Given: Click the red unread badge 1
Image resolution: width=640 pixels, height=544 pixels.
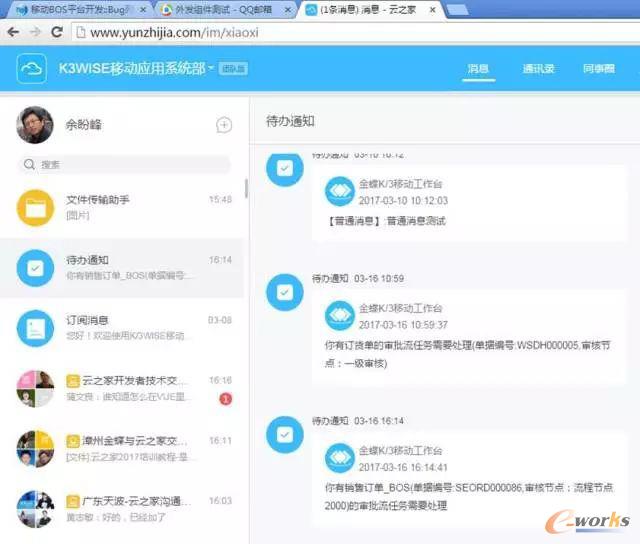Looking at the screenshot, I should click(x=225, y=399).
